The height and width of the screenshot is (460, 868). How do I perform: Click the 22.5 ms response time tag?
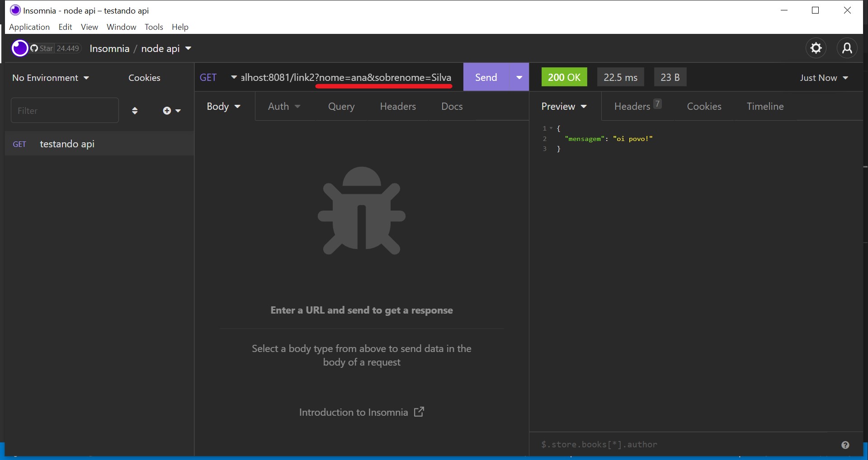tap(620, 77)
